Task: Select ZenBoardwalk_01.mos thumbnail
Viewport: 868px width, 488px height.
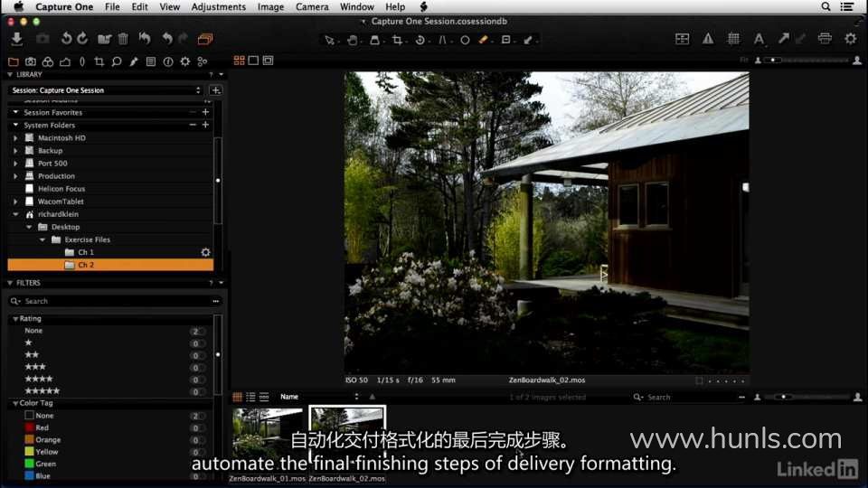Action: coord(268,438)
